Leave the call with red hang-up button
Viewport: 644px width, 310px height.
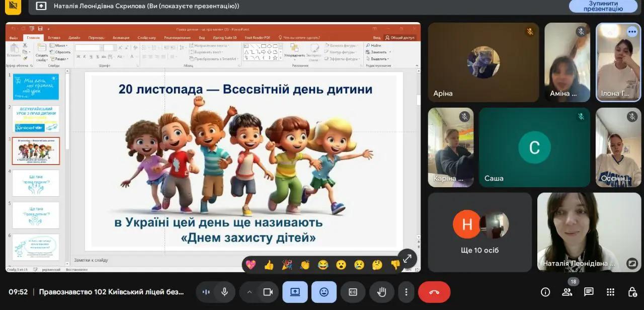pos(434,292)
